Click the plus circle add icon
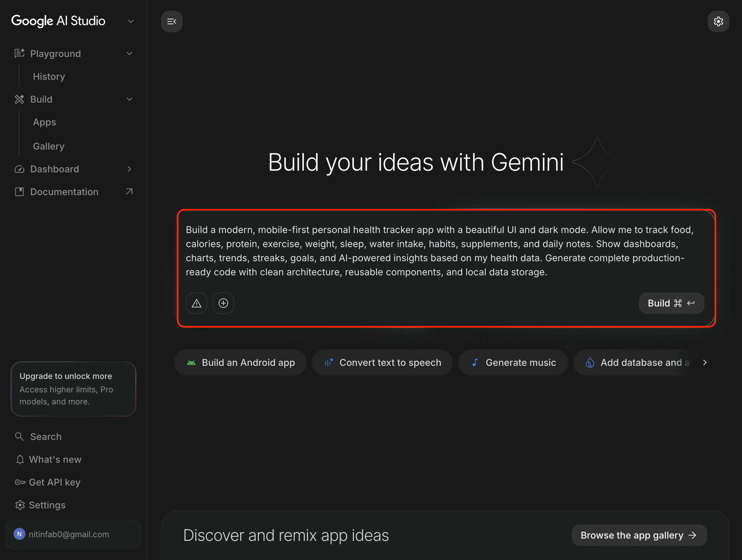Screen dimensions: 742x560 tap(223, 303)
